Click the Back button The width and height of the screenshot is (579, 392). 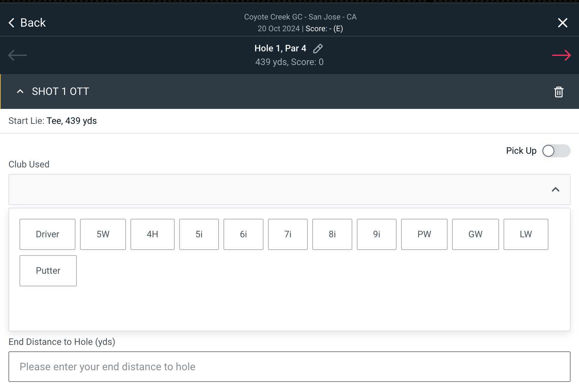[x=27, y=23]
